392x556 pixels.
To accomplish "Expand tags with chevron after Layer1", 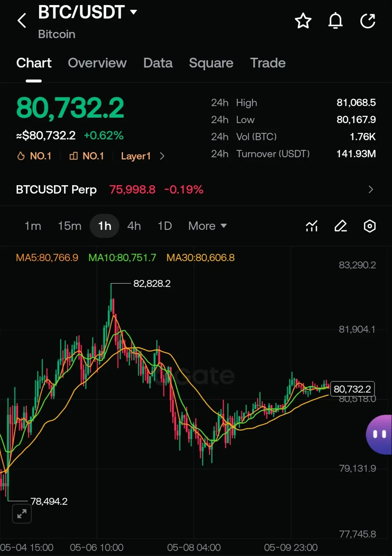I will click(162, 156).
